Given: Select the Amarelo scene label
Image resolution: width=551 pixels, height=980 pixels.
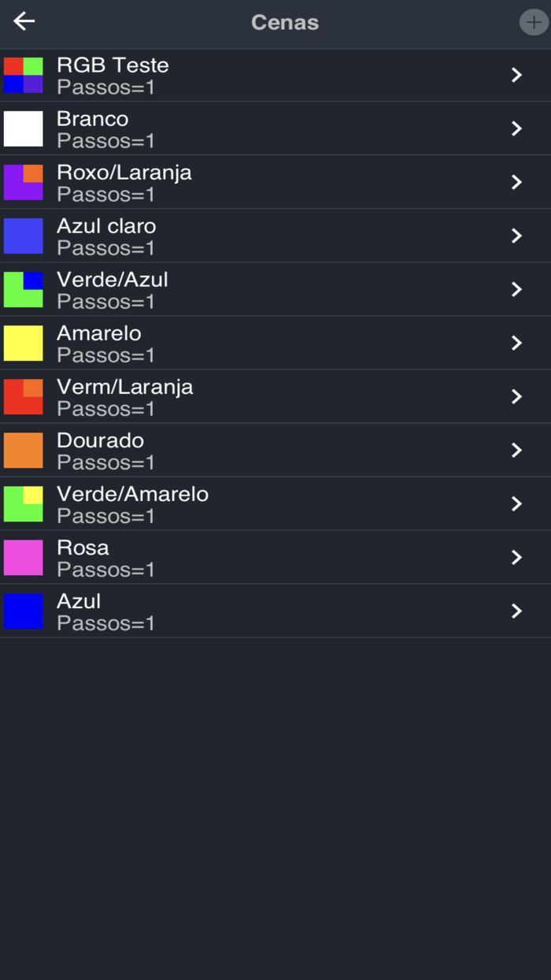Looking at the screenshot, I should point(98,333).
